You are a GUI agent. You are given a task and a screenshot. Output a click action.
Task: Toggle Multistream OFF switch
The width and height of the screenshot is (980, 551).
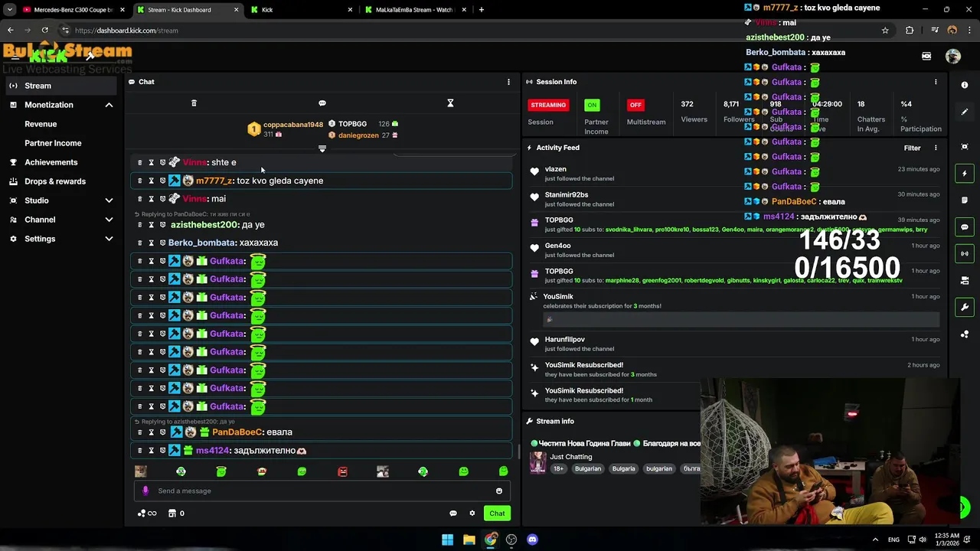pos(635,105)
